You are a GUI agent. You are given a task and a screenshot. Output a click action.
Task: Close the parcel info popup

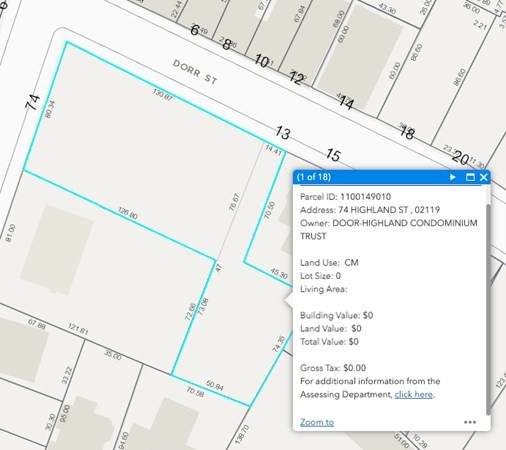[x=484, y=177]
